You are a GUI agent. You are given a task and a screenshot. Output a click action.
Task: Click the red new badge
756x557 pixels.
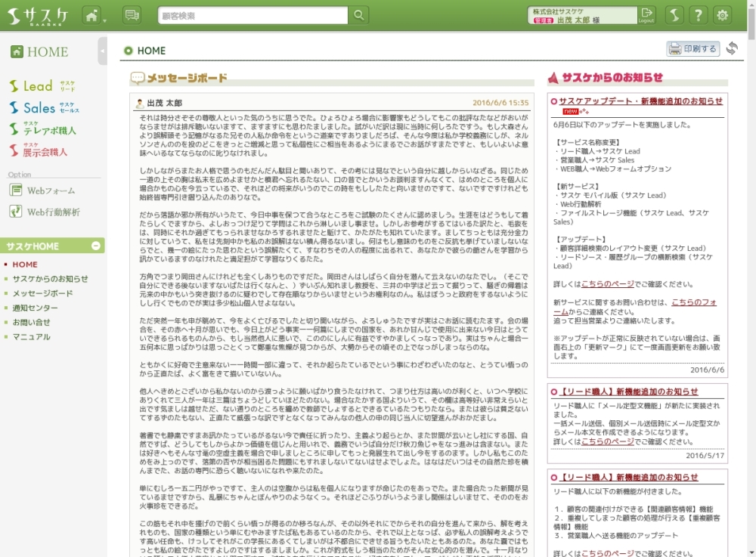(x=570, y=111)
